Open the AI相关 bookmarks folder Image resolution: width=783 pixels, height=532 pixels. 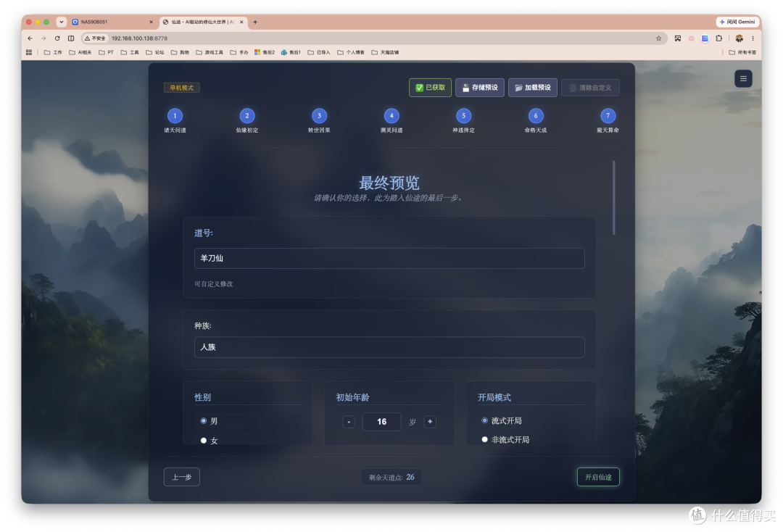click(80, 52)
